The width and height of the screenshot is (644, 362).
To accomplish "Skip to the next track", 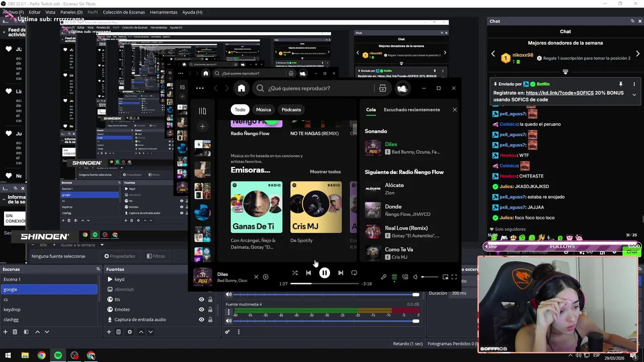I will (x=341, y=273).
